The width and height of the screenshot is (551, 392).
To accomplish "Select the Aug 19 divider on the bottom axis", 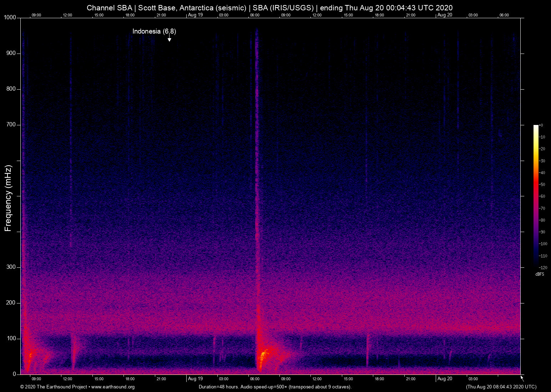I will (x=196, y=379).
